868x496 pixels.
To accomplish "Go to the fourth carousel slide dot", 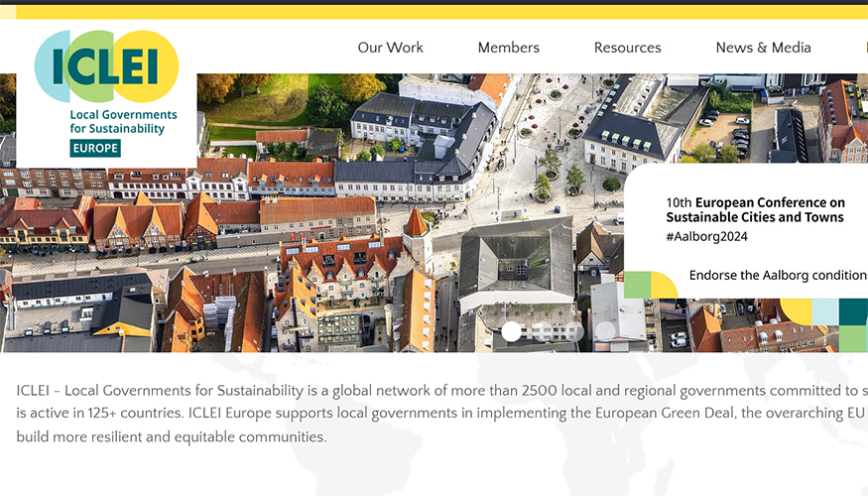I will 606,331.
